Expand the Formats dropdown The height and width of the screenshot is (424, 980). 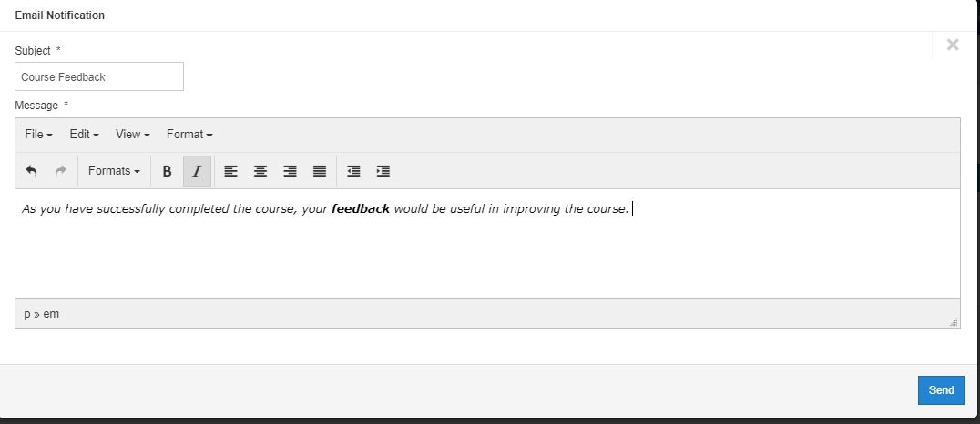tap(114, 171)
